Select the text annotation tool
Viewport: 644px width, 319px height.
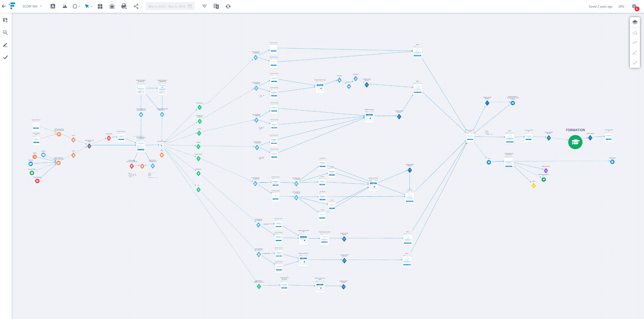pyautogui.click(x=53, y=6)
